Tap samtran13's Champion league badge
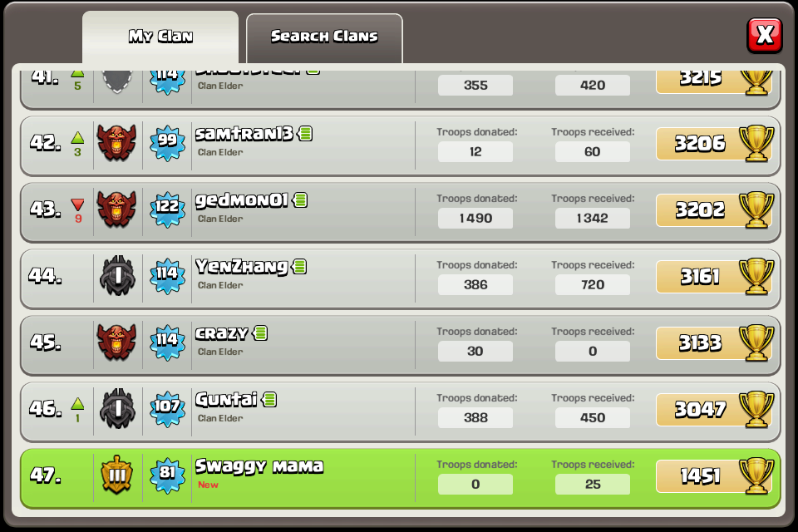 tap(117, 142)
